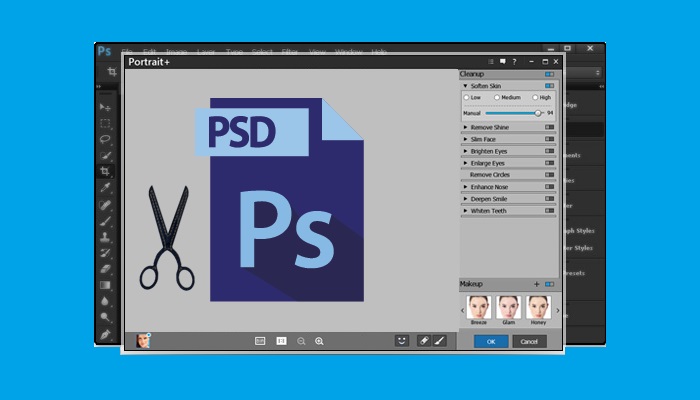Apply the Breeze makeup preset

pos(479,310)
